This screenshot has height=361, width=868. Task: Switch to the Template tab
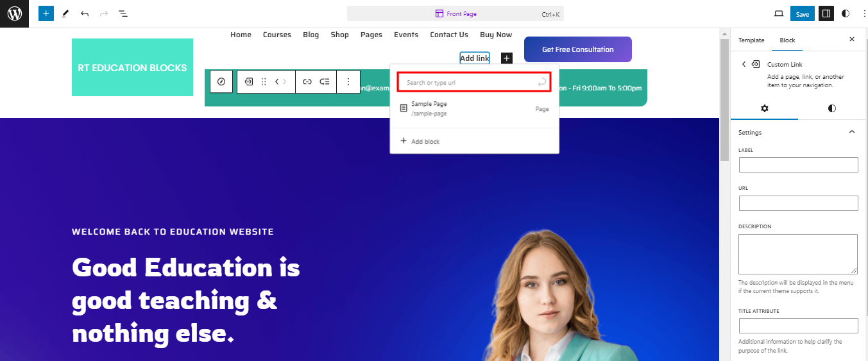[x=751, y=40]
